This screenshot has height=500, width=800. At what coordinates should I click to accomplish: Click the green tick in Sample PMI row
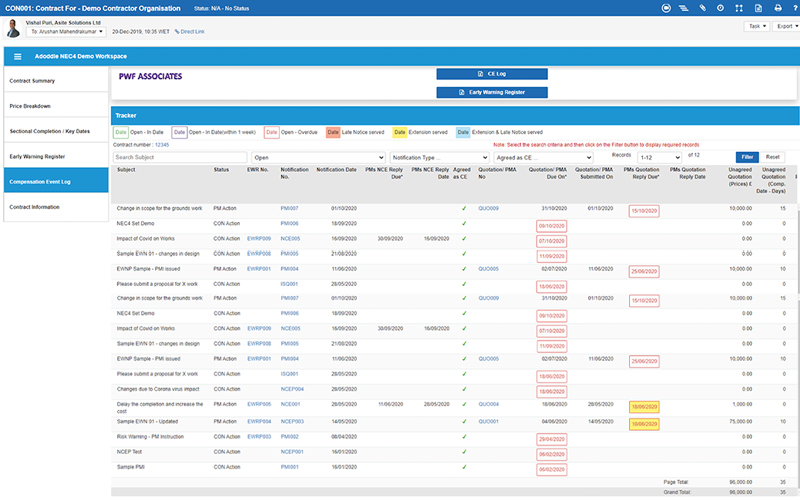[464, 467]
